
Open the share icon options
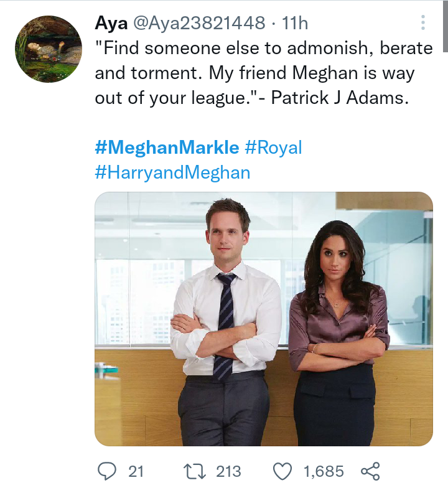pyautogui.click(x=370, y=471)
